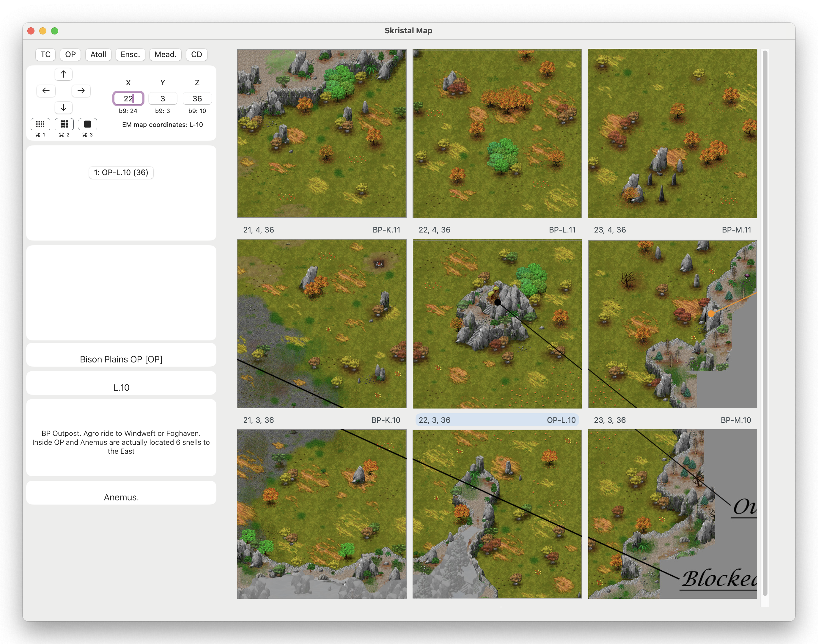Select the Atoll preset button
Screen dimensions: 818x644
click(98, 54)
